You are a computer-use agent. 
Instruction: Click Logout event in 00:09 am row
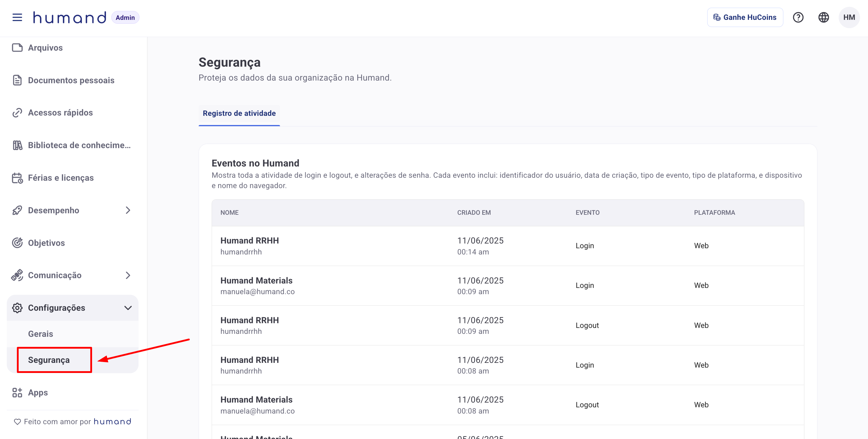point(587,325)
